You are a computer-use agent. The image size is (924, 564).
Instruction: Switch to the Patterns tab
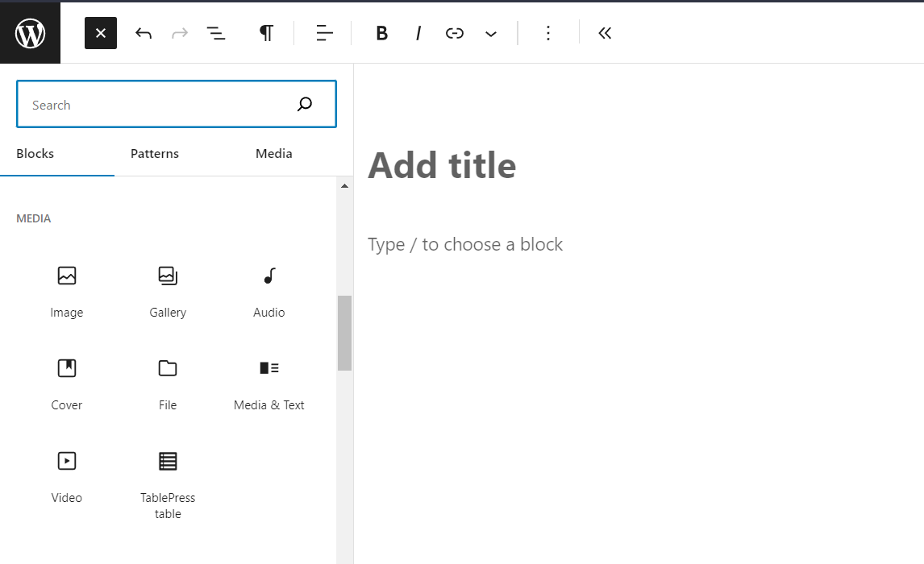(154, 154)
